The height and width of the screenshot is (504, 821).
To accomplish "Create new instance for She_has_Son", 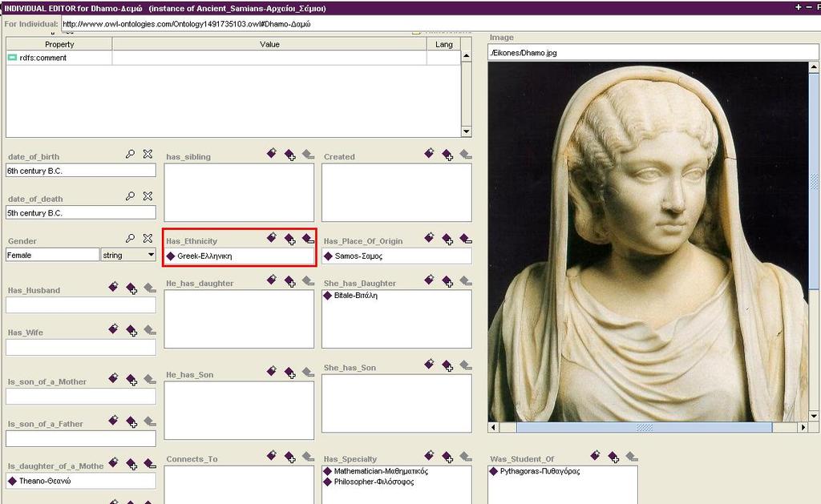I will [x=429, y=364].
